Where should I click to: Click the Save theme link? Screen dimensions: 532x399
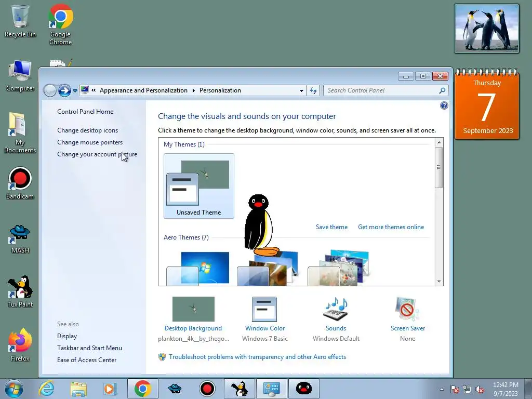[331, 227]
